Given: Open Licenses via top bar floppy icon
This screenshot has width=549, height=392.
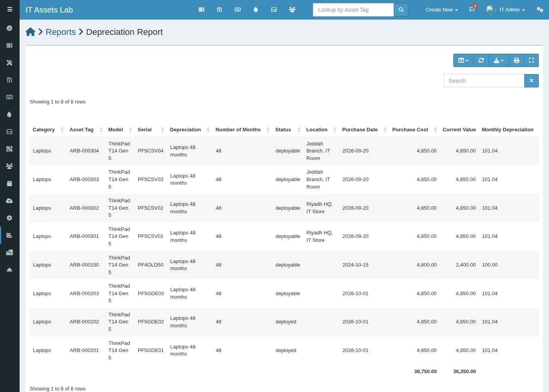Looking at the screenshot, I should coord(220,9).
